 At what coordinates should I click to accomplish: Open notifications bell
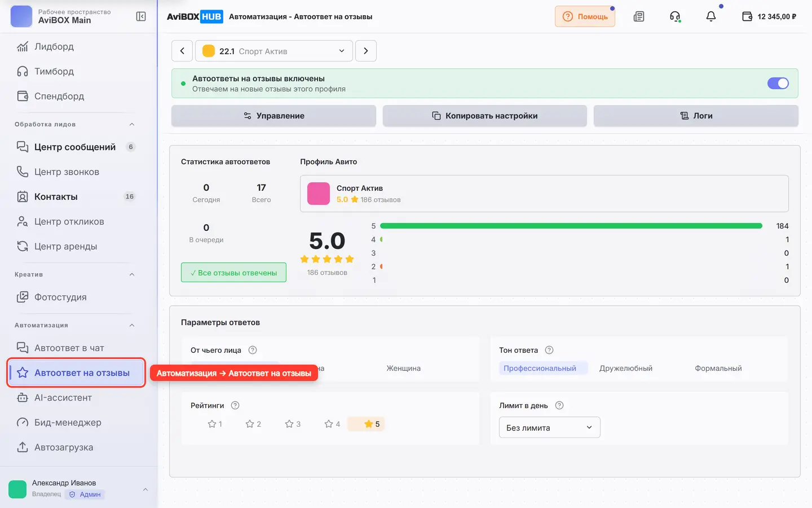[x=711, y=16]
